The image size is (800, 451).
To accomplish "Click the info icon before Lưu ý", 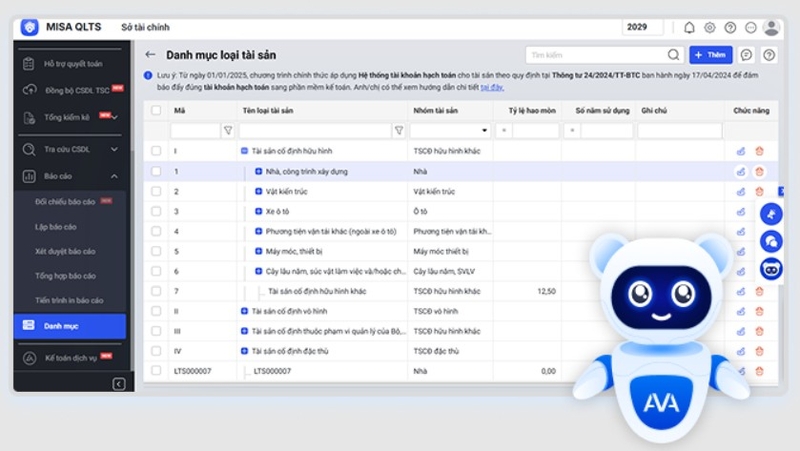I will click(x=148, y=76).
